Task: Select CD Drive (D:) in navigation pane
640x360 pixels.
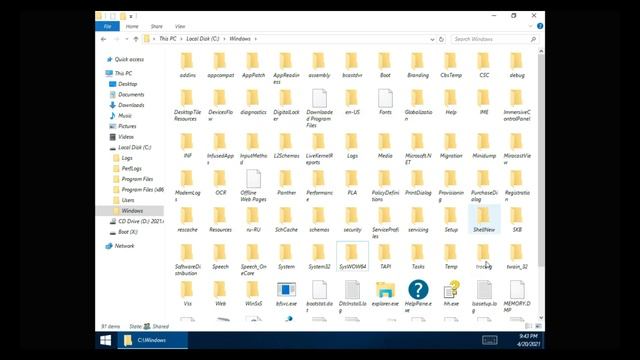Action: tap(141, 222)
